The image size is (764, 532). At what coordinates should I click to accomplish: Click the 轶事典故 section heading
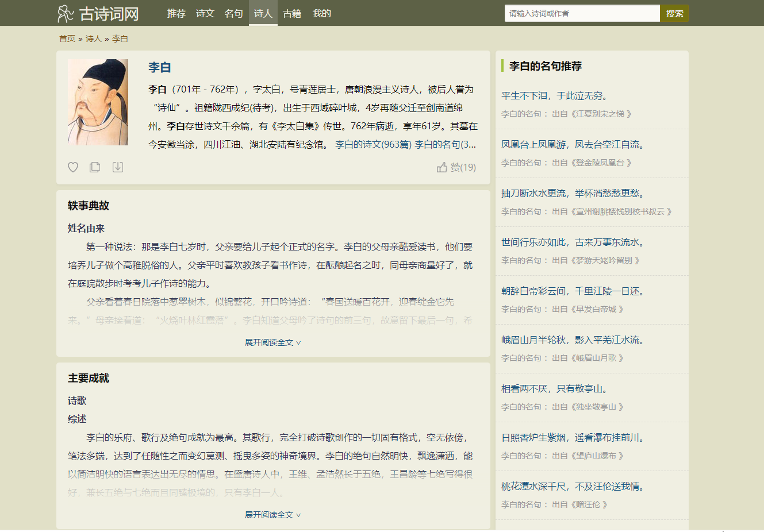pyautogui.click(x=89, y=206)
